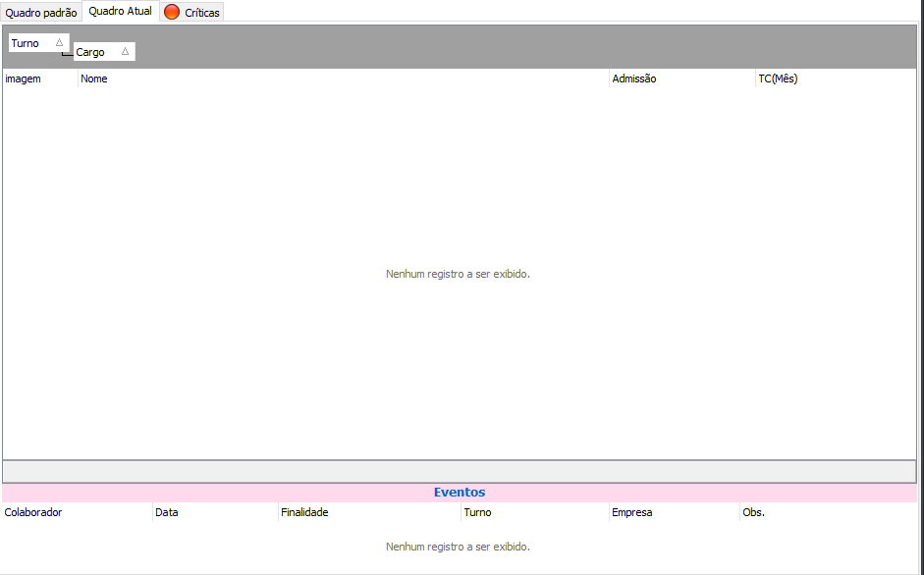Image resolution: width=924 pixels, height=575 pixels.
Task: Click the gray footer bar under main grid
Action: [460, 471]
